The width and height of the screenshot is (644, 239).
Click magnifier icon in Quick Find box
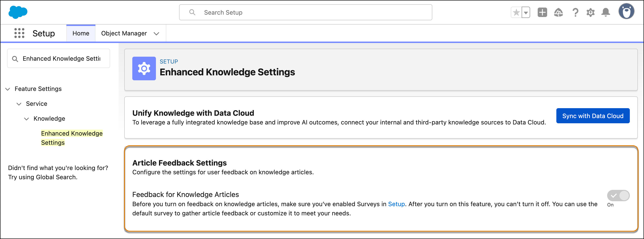15,59
